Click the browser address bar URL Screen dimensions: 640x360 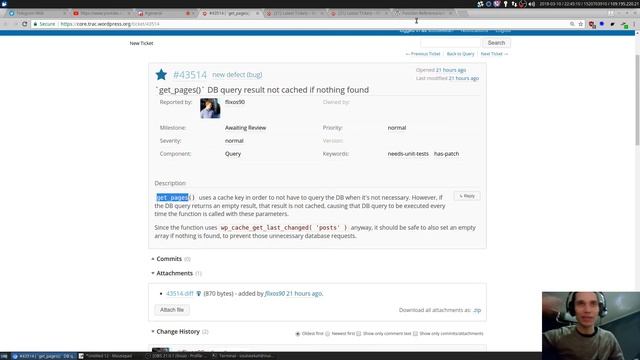[x=110, y=24]
